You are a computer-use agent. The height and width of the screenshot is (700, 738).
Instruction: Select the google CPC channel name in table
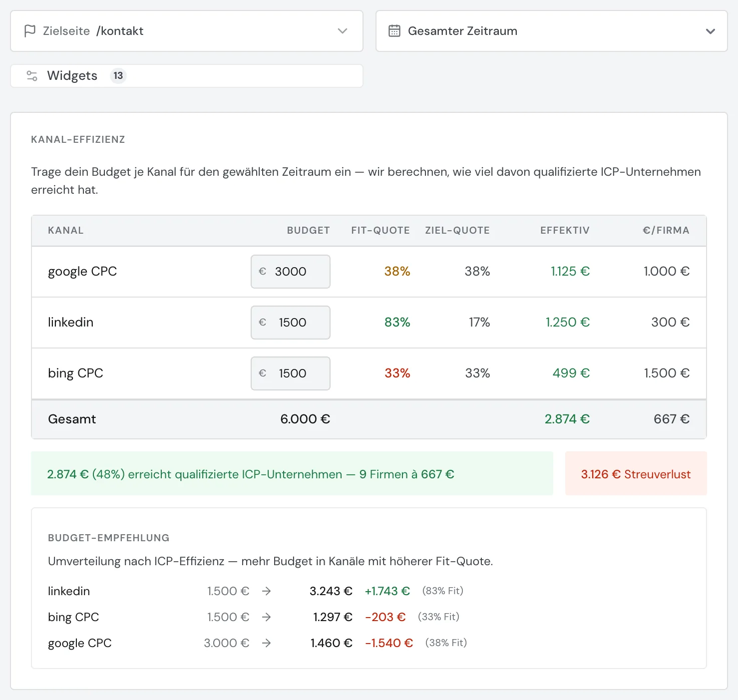point(82,272)
